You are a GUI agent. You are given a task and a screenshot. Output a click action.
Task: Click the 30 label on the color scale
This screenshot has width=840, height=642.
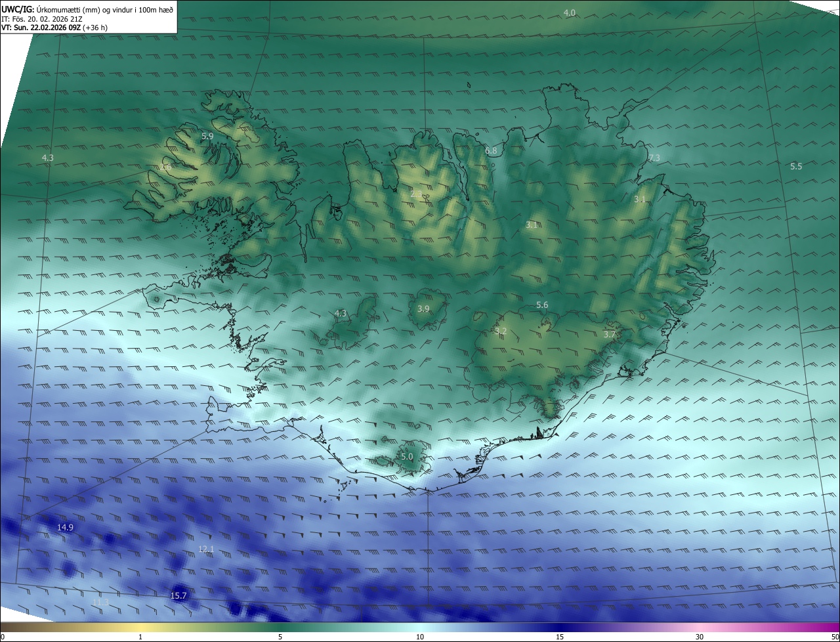click(x=700, y=637)
